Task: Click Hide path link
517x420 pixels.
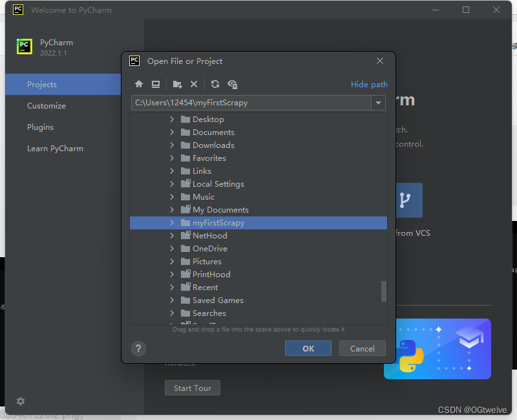Action: click(x=369, y=85)
